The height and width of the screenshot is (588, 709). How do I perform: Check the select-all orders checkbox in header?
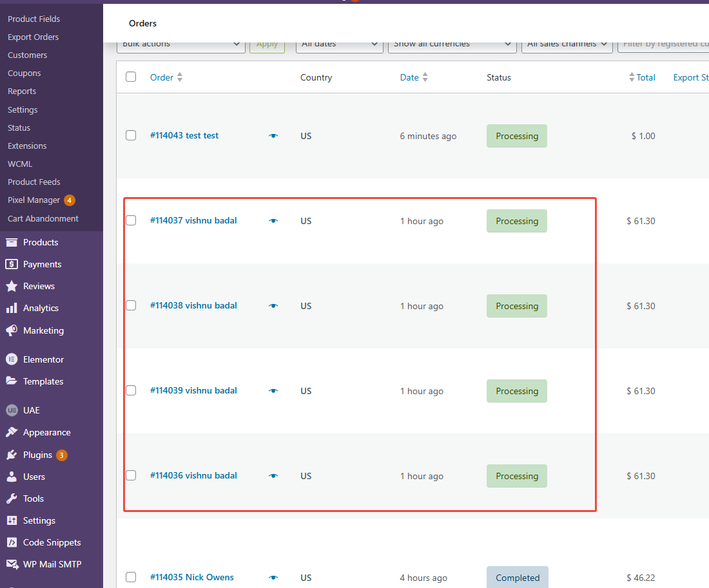(x=131, y=77)
